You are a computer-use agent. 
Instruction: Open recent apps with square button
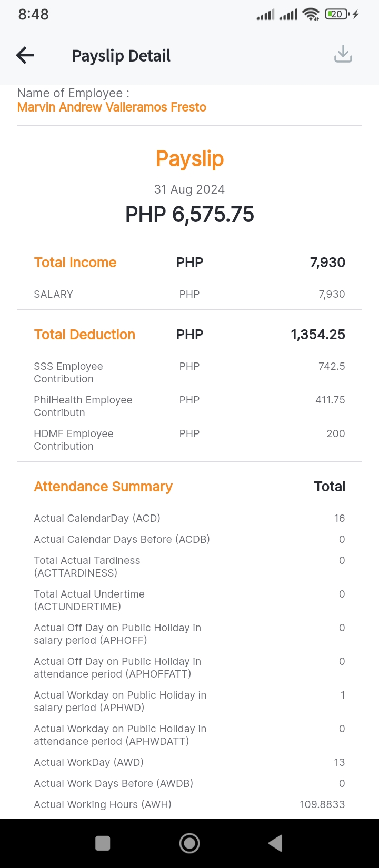103,843
